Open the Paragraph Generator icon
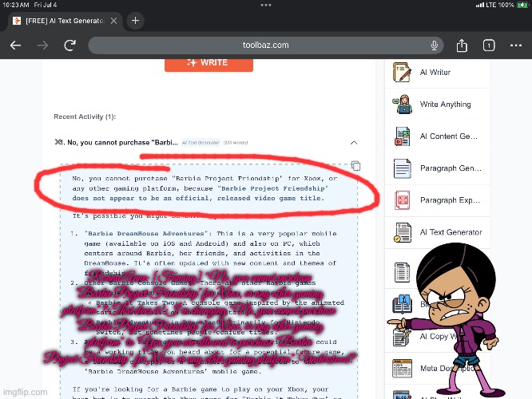The image size is (532, 399). (402, 168)
